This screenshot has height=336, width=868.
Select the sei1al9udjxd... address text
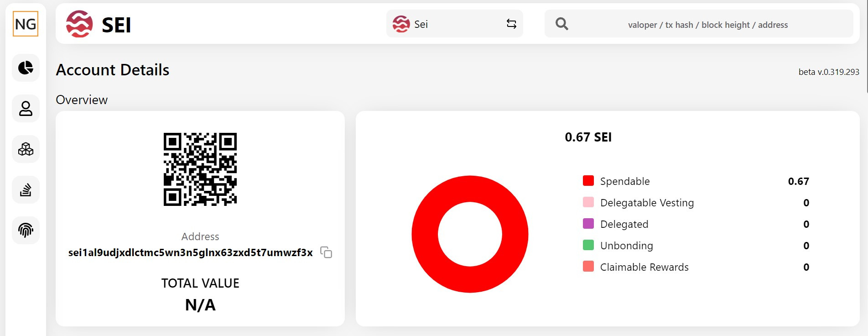pos(191,252)
